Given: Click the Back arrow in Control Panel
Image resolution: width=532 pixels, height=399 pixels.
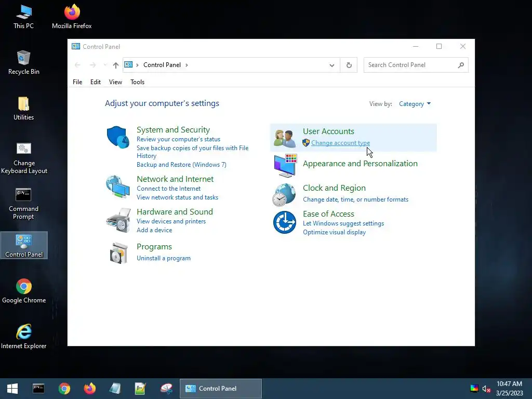Looking at the screenshot, I should tap(77, 65).
